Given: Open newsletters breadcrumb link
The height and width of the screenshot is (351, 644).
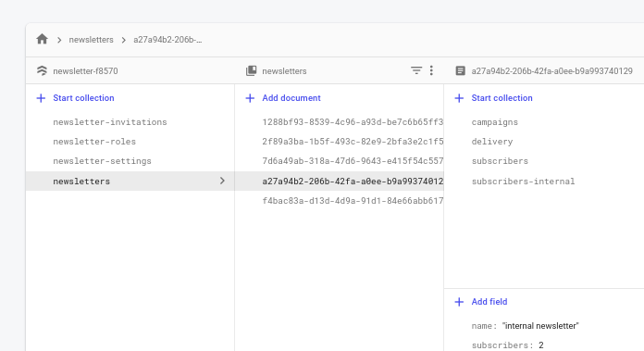Looking at the screenshot, I should point(92,40).
